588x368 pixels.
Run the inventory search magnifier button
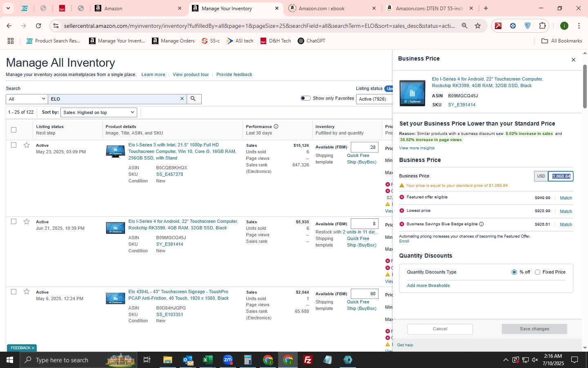(194, 99)
